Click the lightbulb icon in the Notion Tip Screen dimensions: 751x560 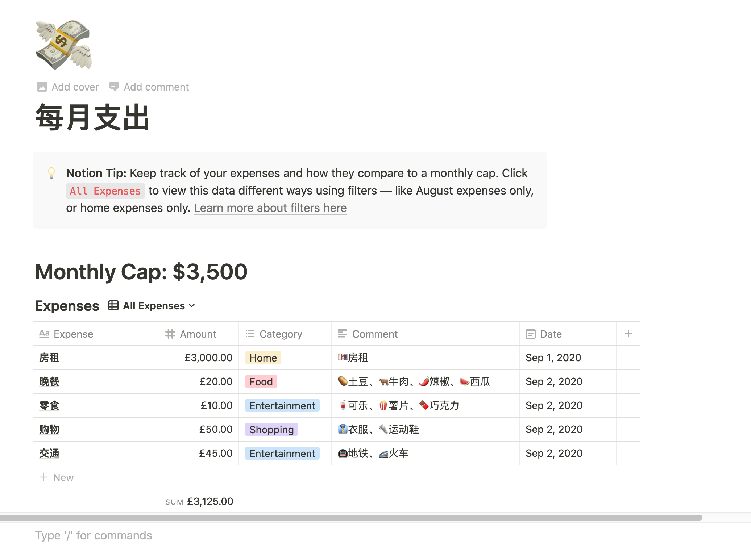[51, 174]
